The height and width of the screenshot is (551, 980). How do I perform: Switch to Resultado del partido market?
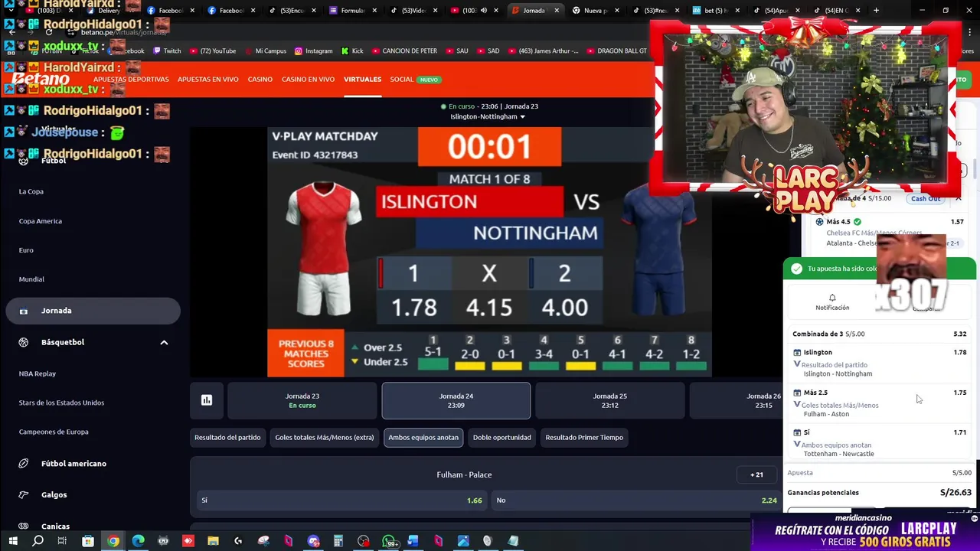pyautogui.click(x=227, y=438)
